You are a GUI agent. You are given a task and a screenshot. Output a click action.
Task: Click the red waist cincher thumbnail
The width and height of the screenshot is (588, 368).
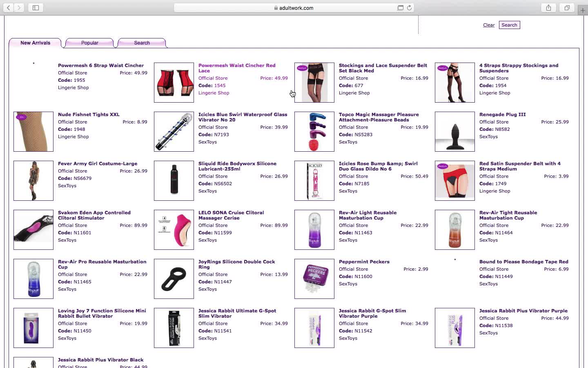click(x=174, y=83)
